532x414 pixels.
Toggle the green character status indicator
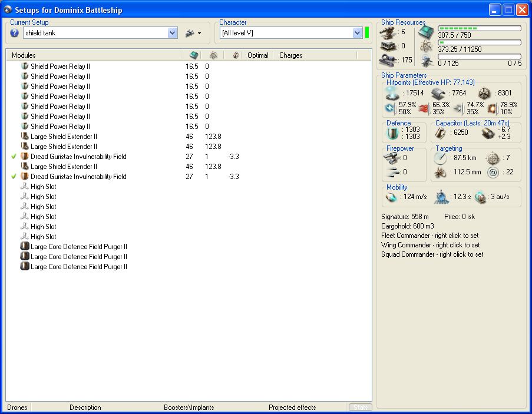[x=367, y=33]
